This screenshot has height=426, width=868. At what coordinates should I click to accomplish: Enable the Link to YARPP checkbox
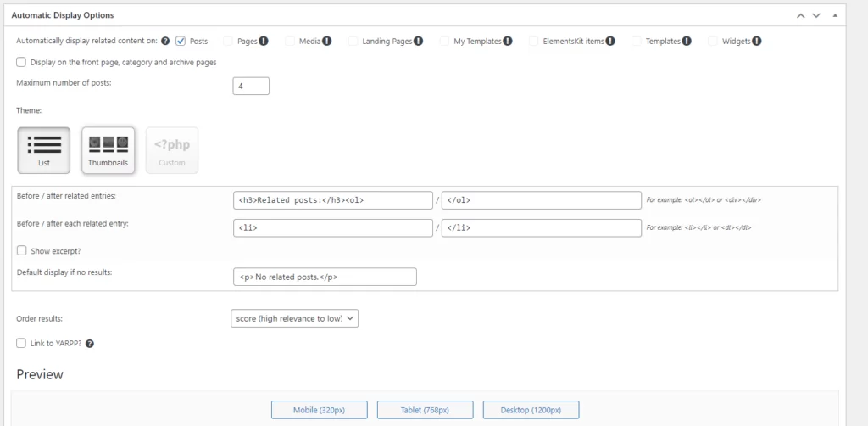pyautogui.click(x=21, y=343)
